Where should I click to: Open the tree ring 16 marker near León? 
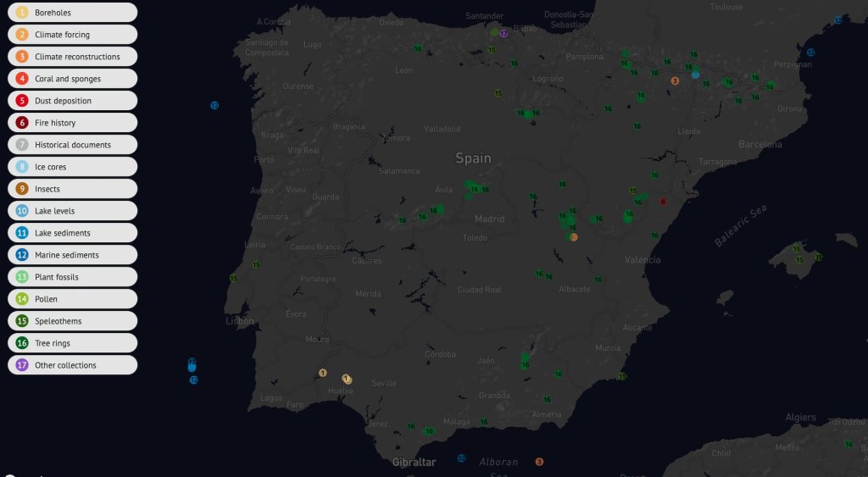[x=418, y=49]
